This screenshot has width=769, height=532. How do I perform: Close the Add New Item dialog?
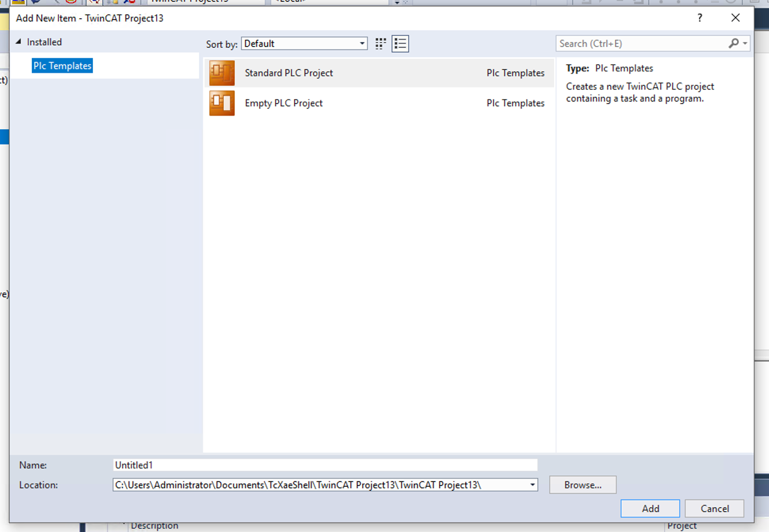pyautogui.click(x=735, y=18)
